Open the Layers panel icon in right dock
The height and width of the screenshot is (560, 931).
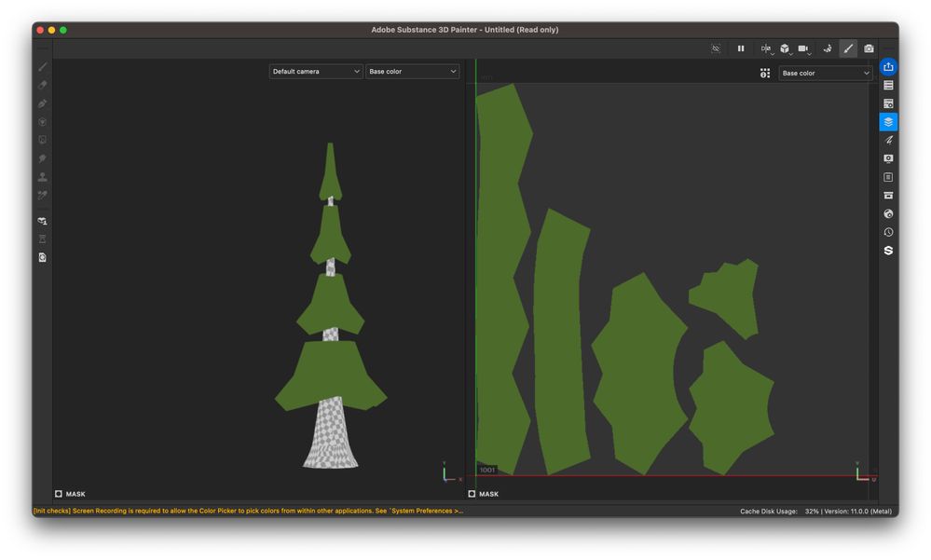coord(888,122)
